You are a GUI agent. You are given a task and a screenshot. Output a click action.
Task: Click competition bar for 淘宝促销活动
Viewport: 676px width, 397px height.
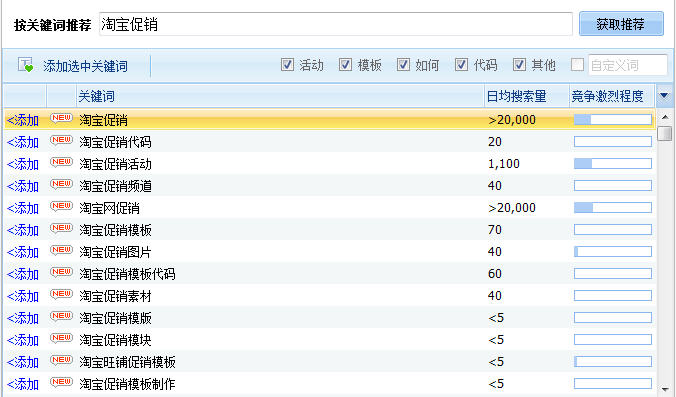[x=613, y=163]
